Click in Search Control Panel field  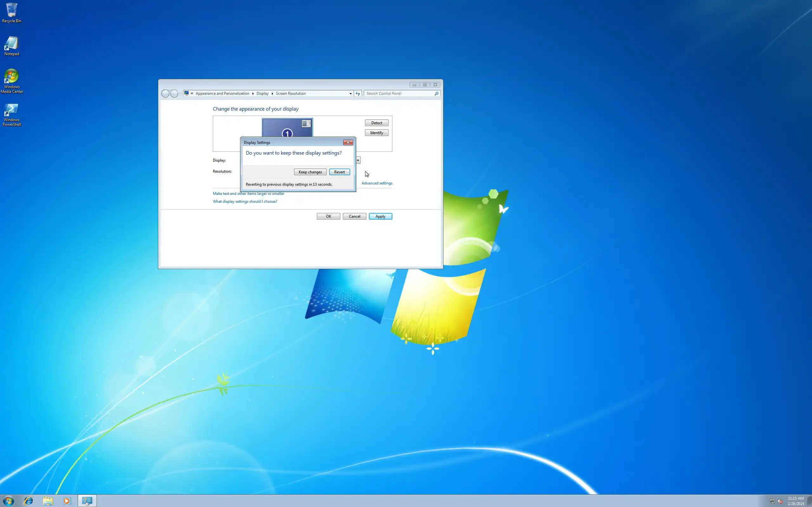[399, 93]
